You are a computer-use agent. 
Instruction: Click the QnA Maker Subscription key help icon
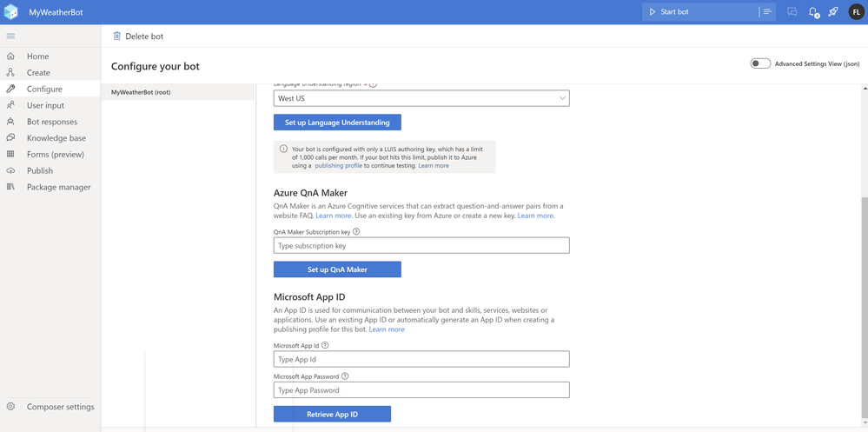[x=357, y=232]
